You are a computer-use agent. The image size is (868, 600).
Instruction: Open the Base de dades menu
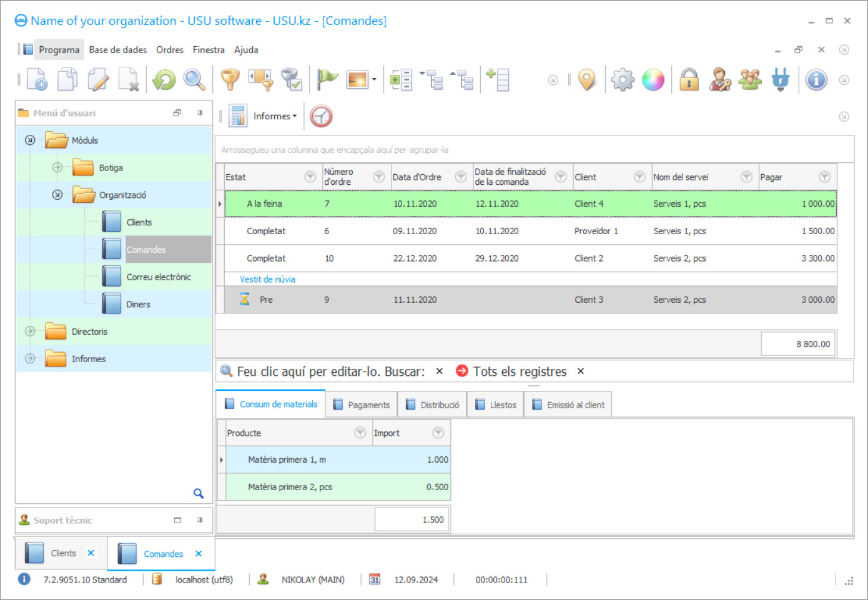tap(117, 50)
